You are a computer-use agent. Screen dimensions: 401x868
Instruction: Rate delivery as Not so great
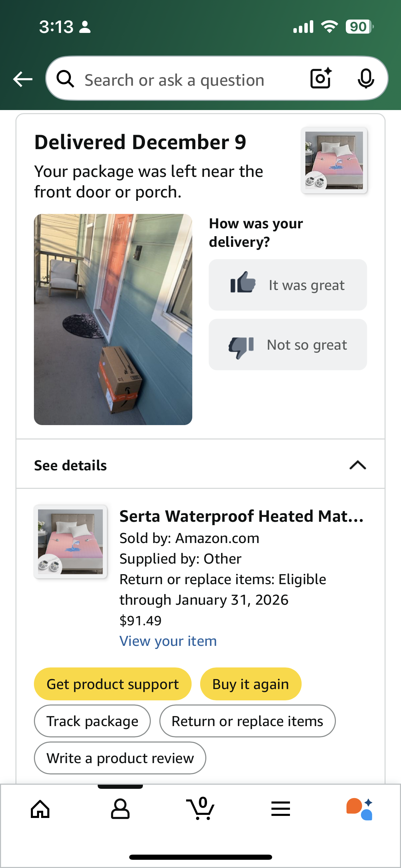pos(288,345)
